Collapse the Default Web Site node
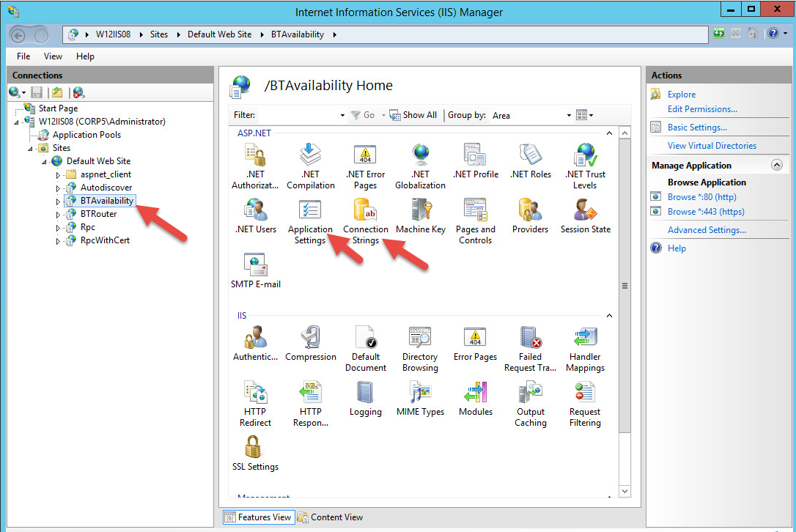The height and width of the screenshot is (532, 796). [44, 162]
